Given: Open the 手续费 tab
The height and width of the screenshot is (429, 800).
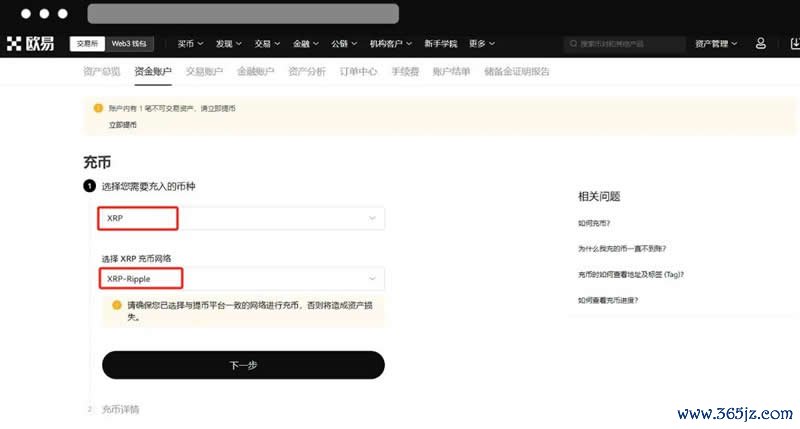Looking at the screenshot, I should click(x=405, y=71).
